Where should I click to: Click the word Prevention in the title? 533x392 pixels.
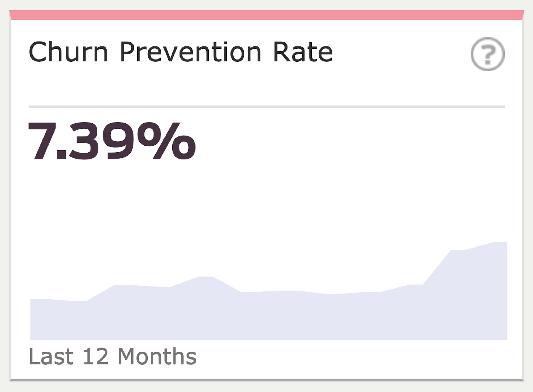click(x=190, y=52)
